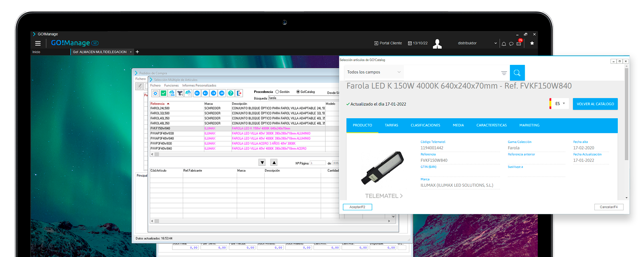Open Fichero menu in Pedidos de Compra
This screenshot has width=644, height=257.
pyautogui.click(x=141, y=79)
